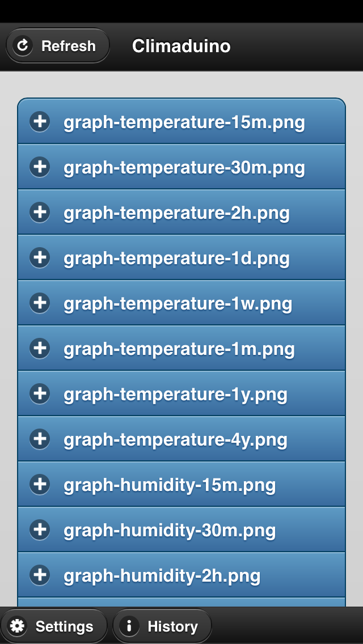Click plus icon for graph-temperature-15m.png
The width and height of the screenshot is (363, 644).
click(40, 121)
